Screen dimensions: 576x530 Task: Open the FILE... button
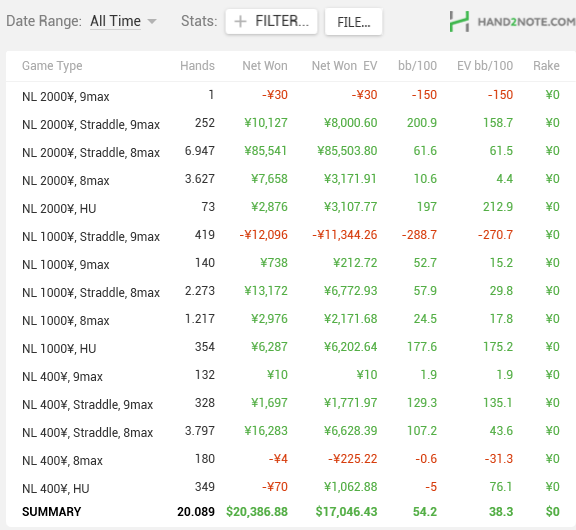[353, 22]
